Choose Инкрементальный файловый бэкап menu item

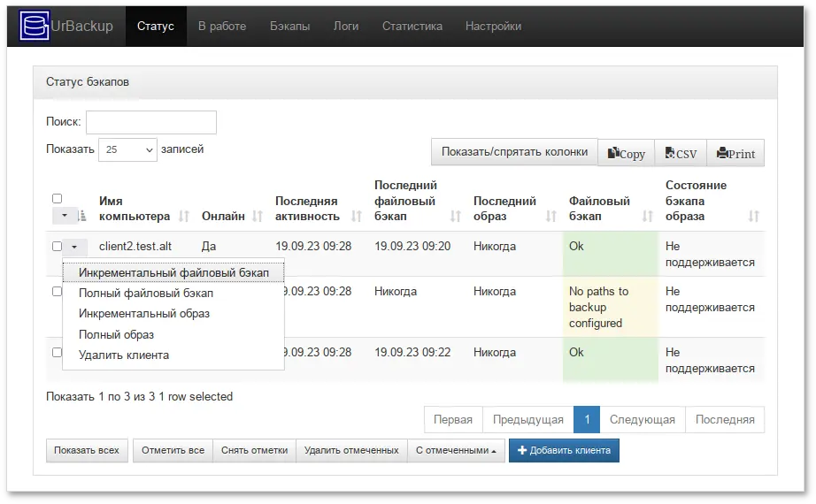coord(173,272)
